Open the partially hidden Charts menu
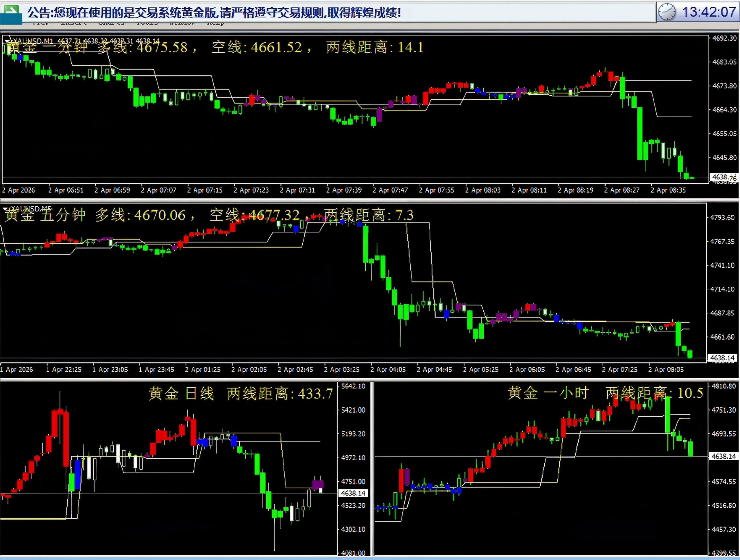740x560 pixels. pyautogui.click(x=111, y=23)
